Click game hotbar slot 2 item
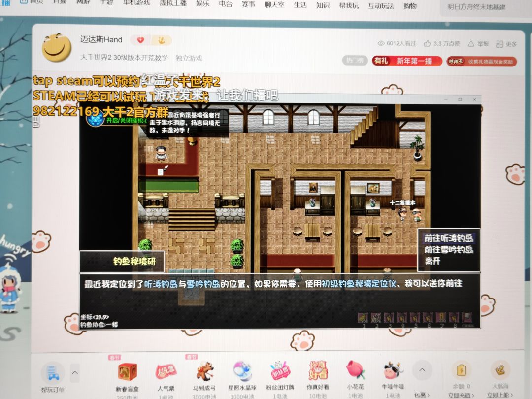 376,318
